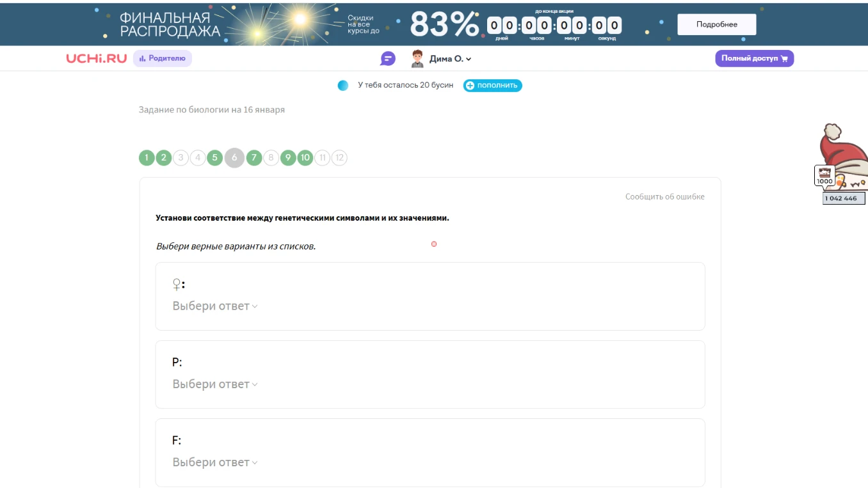This screenshot has height=488, width=868.
Task: Go to question 9
Action: coord(288,158)
